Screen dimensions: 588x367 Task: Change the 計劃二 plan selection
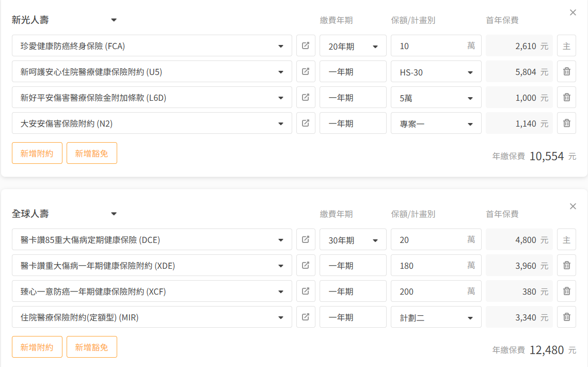coord(436,317)
